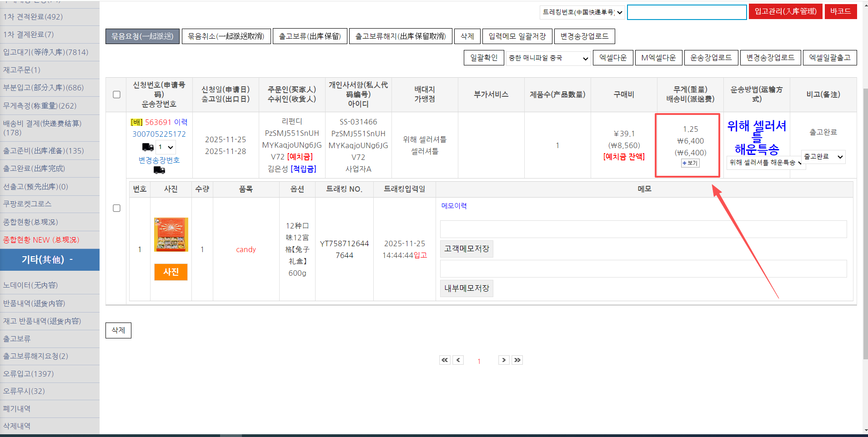Click the truck icon beside the quantity dropdown

148,147
